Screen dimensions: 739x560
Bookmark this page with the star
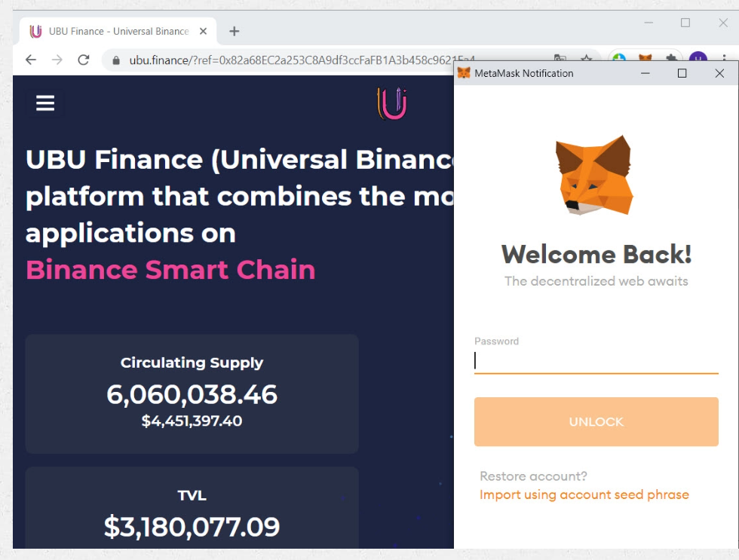(587, 58)
